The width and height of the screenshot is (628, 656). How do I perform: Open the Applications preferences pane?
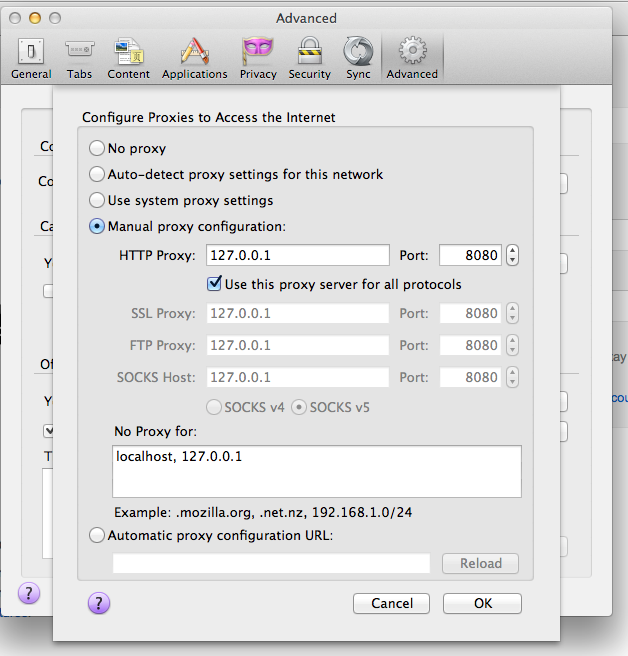[194, 58]
